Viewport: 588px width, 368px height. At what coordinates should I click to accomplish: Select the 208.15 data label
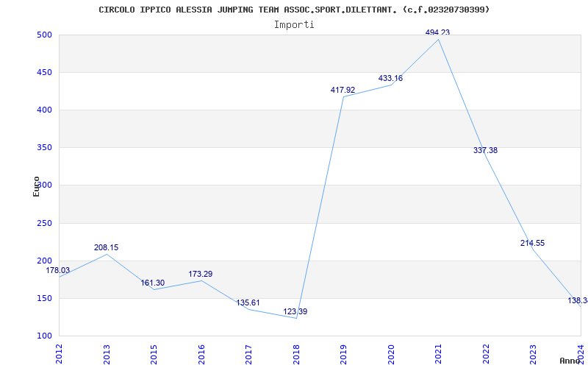(x=106, y=247)
